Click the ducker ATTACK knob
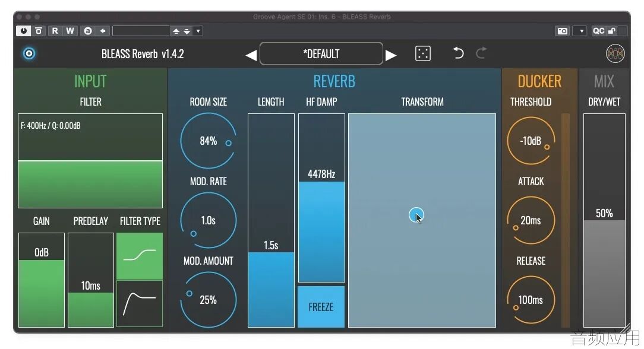The width and height of the screenshot is (644, 349). pyautogui.click(x=531, y=220)
